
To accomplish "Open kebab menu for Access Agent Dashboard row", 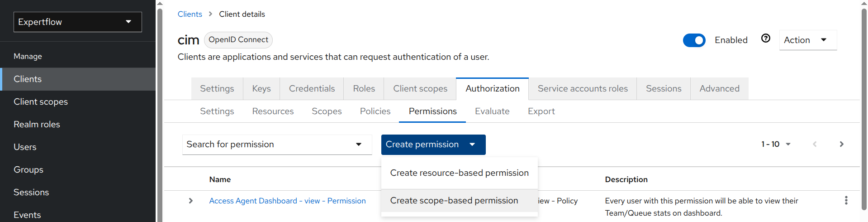I will 846,200.
